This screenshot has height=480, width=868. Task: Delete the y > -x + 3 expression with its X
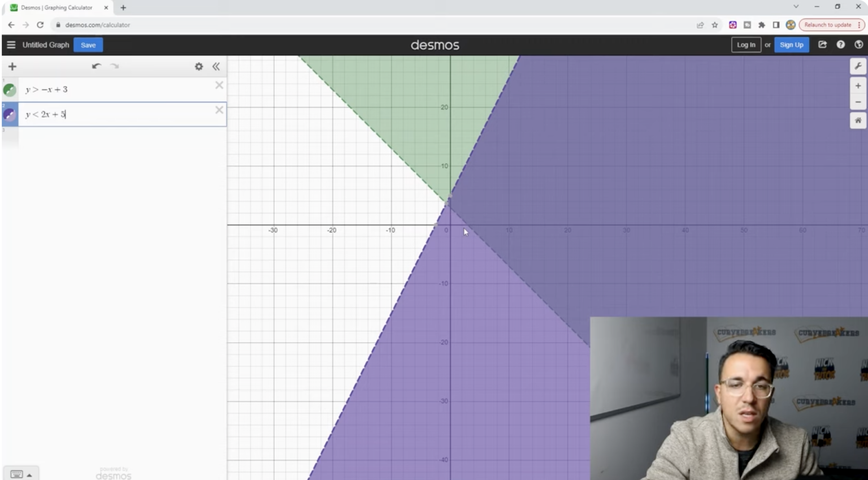[219, 85]
